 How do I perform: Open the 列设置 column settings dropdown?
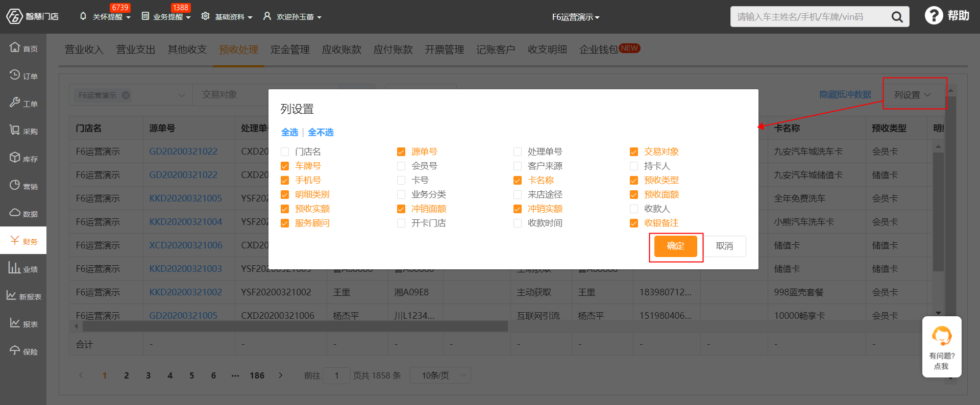pos(913,95)
